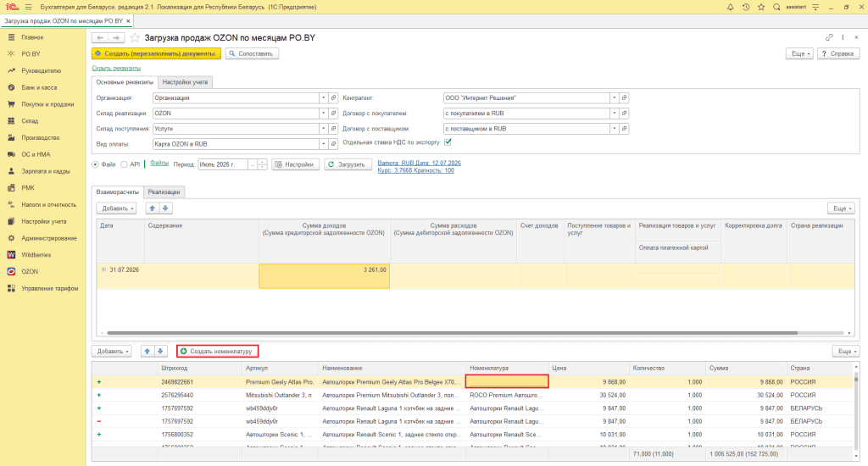Copy link to this form icon
This screenshot has height=466, width=868.
(829, 37)
